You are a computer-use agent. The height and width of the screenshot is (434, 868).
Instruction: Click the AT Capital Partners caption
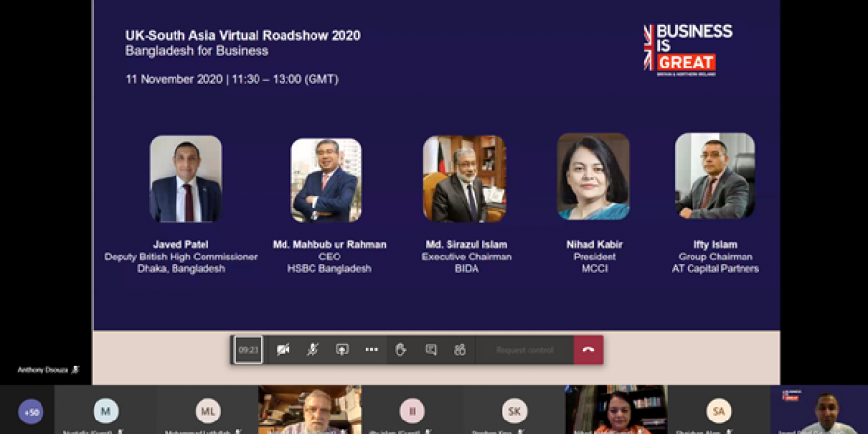click(x=716, y=269)
